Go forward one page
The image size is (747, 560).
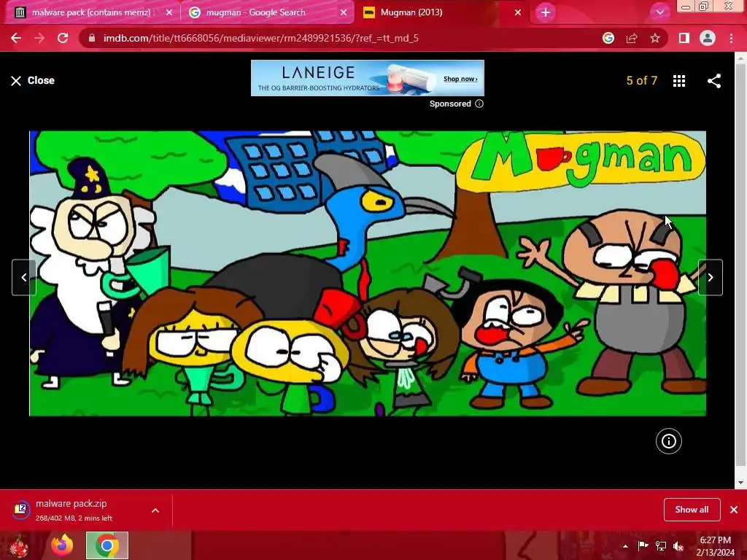click(x=39, y=38)
